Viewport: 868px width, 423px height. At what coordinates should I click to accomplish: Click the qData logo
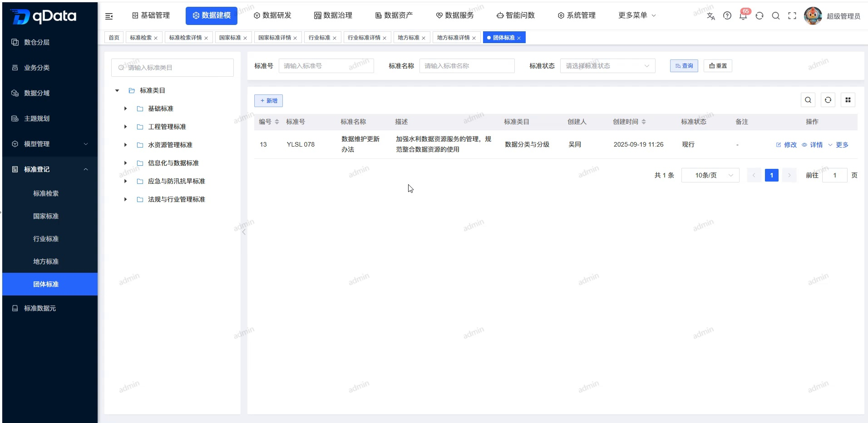point(44,17)
